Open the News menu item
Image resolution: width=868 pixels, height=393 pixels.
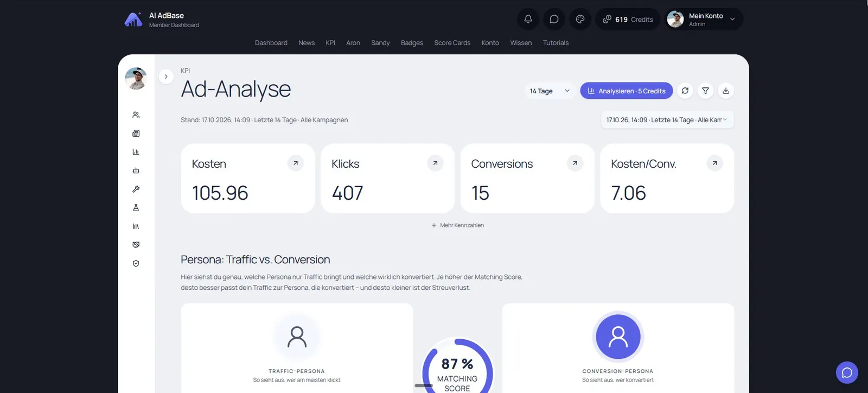307,43
